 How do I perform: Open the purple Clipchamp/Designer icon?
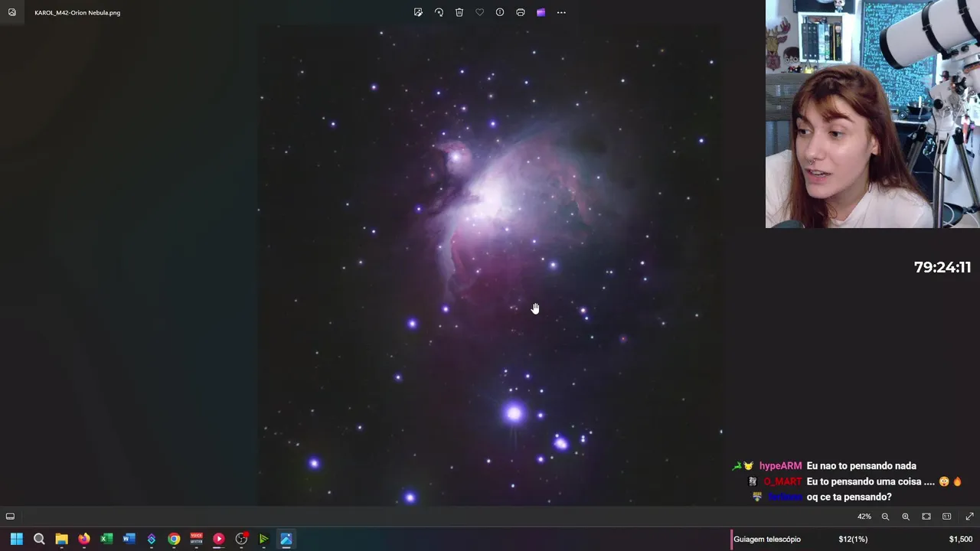tap(541, 12)
